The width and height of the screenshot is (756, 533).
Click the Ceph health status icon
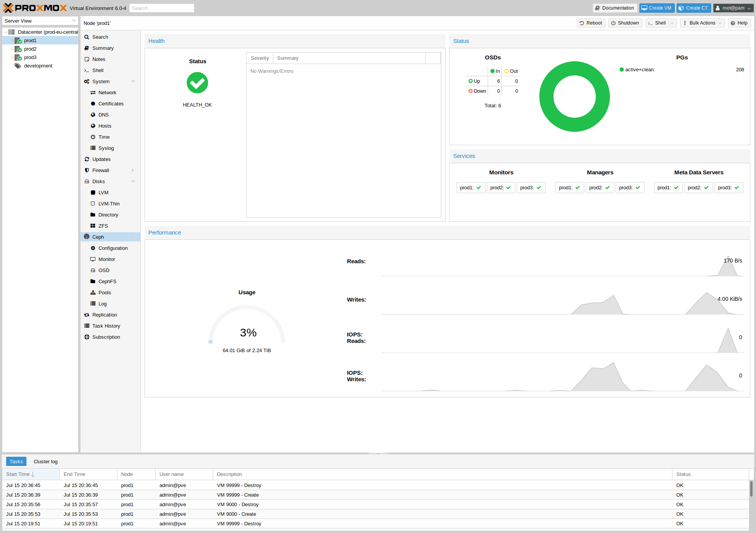click(197, 83)
